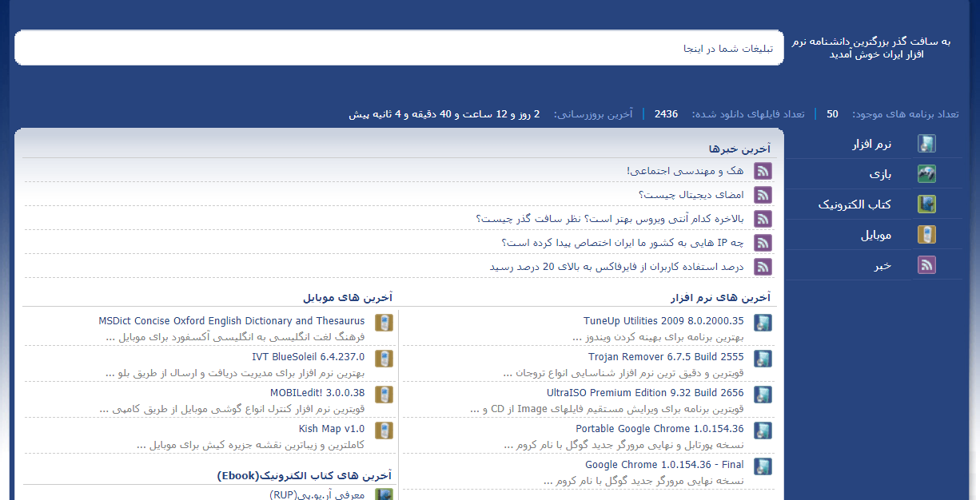980x500 pixels.
Task: Click MOBILedit description about controlling phones via computer
Action: point(232,409)
